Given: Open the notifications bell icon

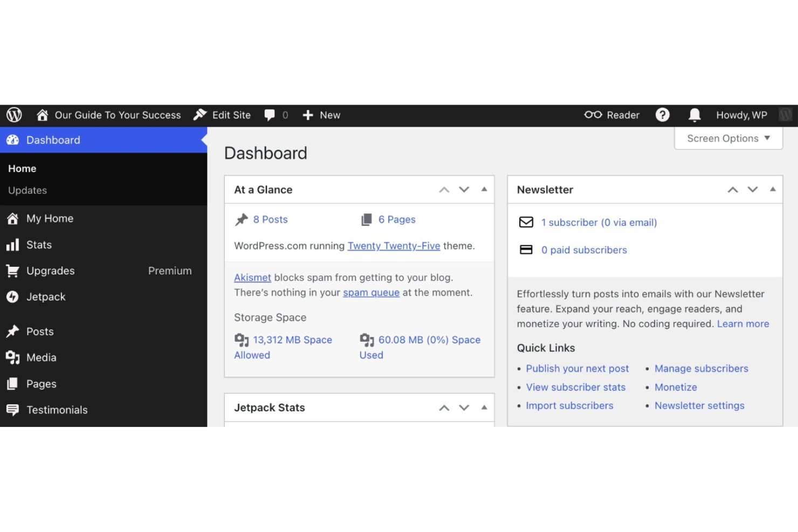Looking at the screenshot, I should (694, 115).
